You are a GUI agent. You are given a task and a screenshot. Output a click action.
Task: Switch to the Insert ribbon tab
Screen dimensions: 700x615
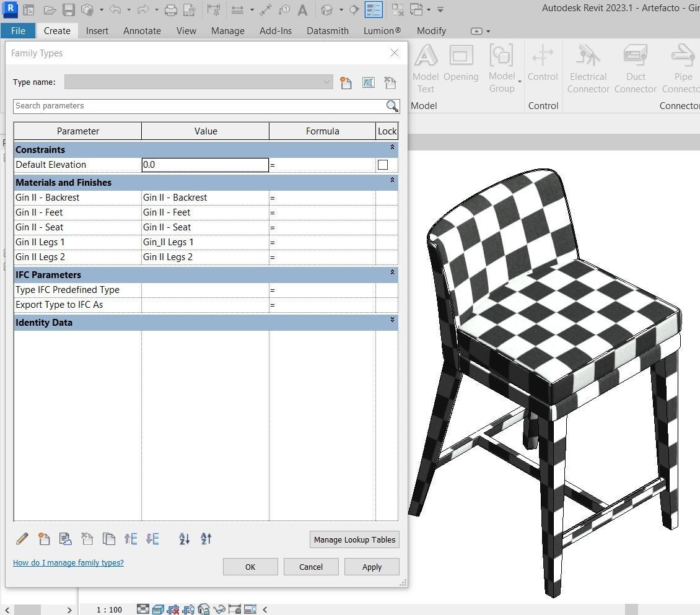[97, 31]
